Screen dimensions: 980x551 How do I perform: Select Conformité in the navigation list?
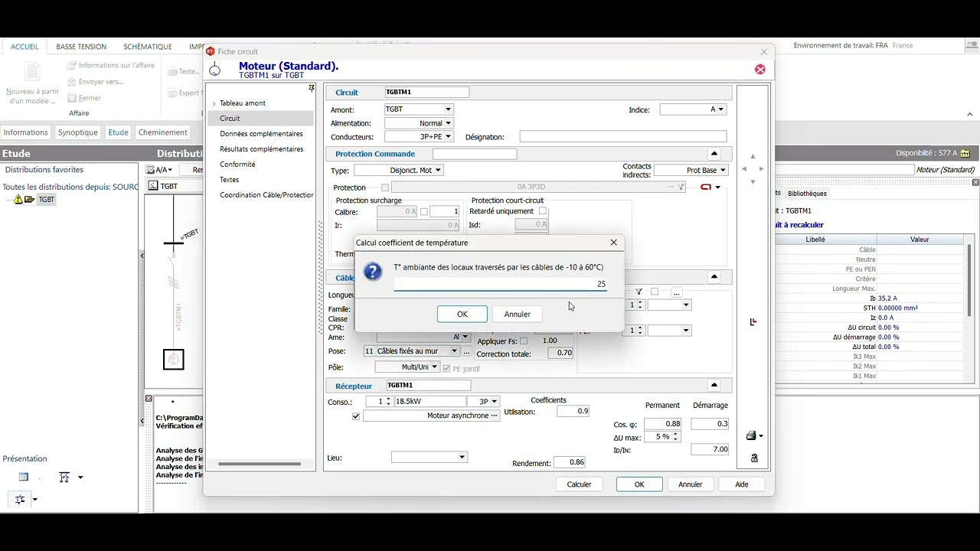[x=237, y=165]
